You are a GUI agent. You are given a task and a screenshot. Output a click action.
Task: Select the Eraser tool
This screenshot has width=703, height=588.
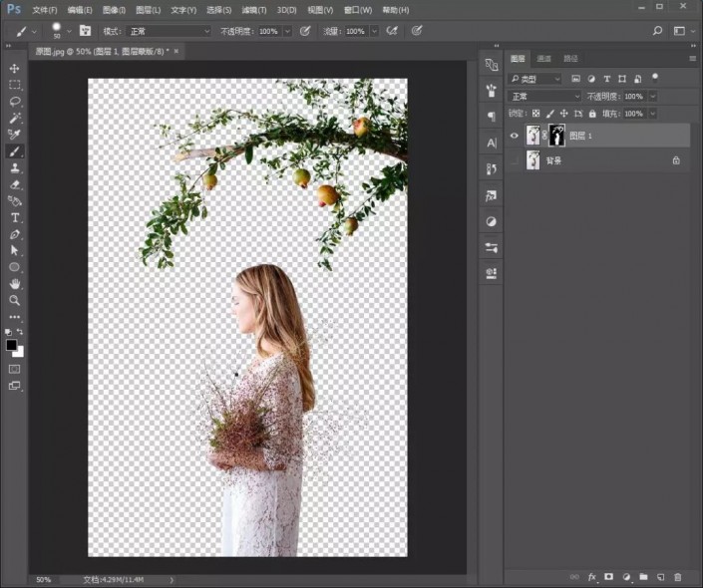tap(15, 184)
